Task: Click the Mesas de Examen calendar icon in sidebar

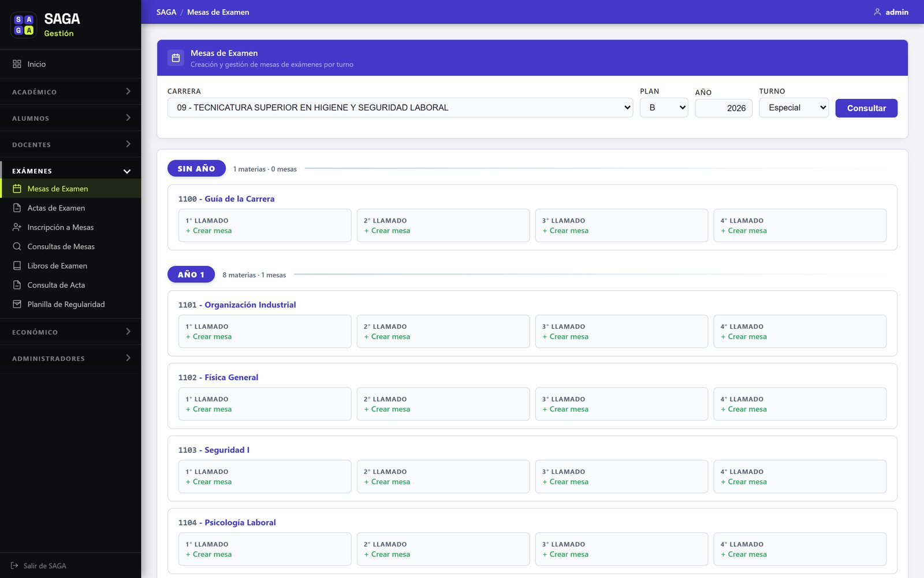Action: point(17,189)
